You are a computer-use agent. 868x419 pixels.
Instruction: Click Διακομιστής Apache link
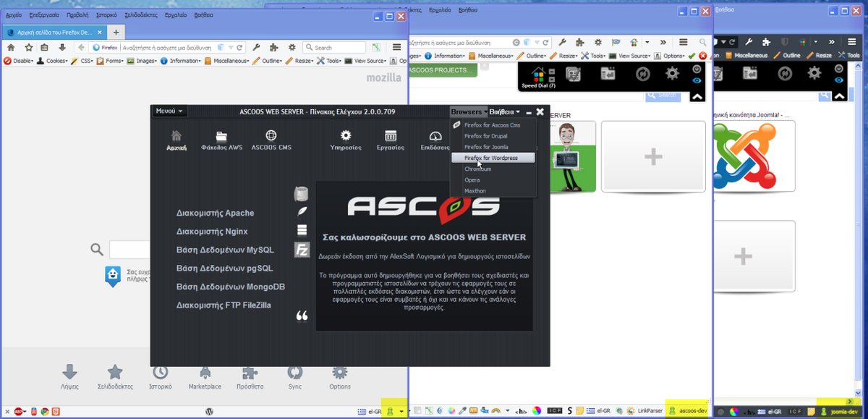coord(215,213)
